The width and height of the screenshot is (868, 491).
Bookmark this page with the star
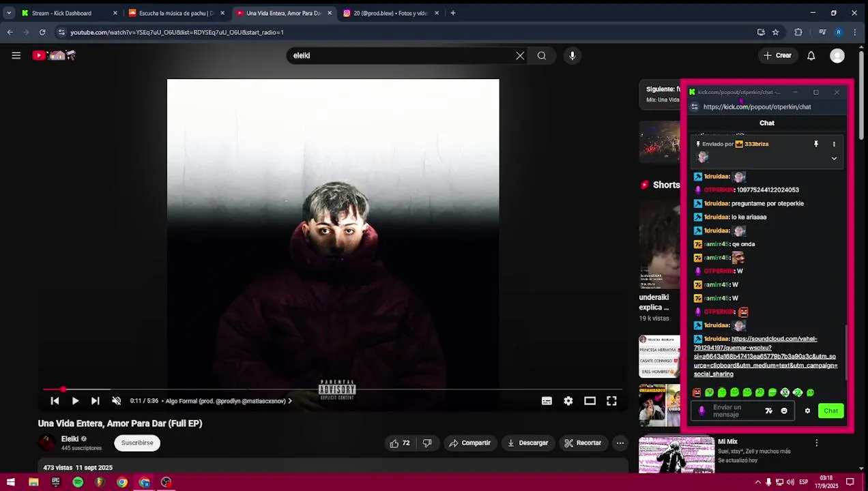(776, 32)
